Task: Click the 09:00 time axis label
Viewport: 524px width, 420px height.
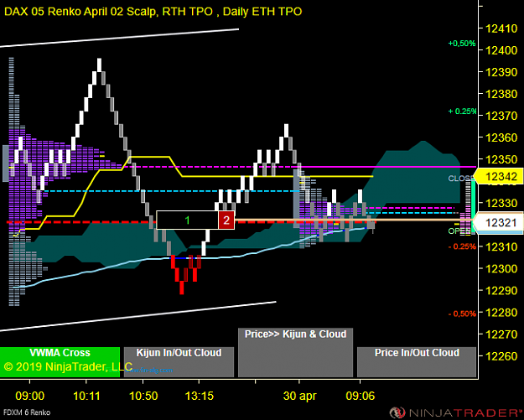Action: tap(29, 397)
